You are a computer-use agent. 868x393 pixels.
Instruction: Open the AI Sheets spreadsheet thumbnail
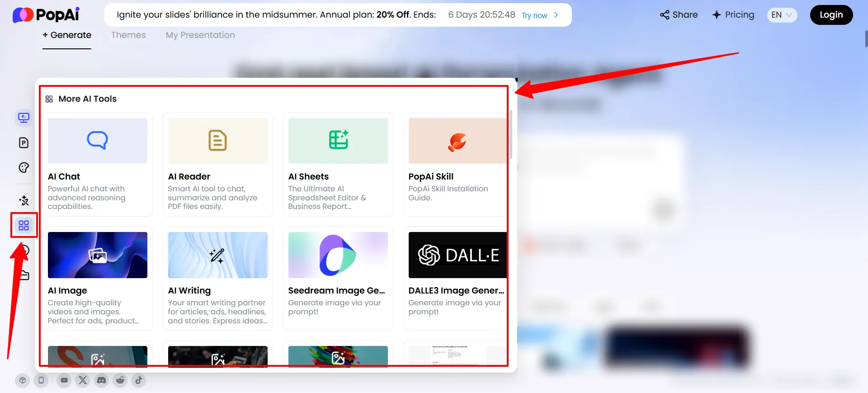point(338,141)
